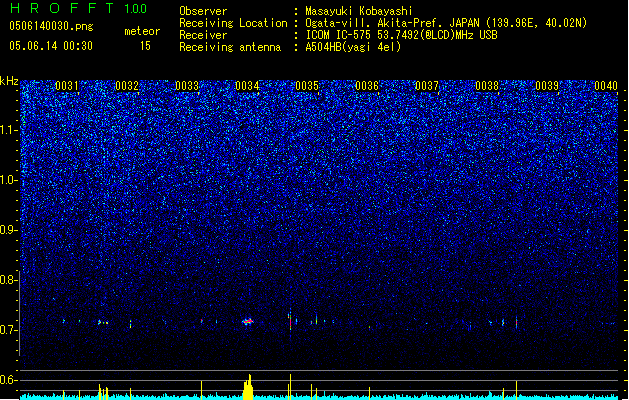This screenshot has width=629, height=400.
Task: Click the vertical red echo streak after 0034
Action: pyautogui.click(x=290, y=321)
